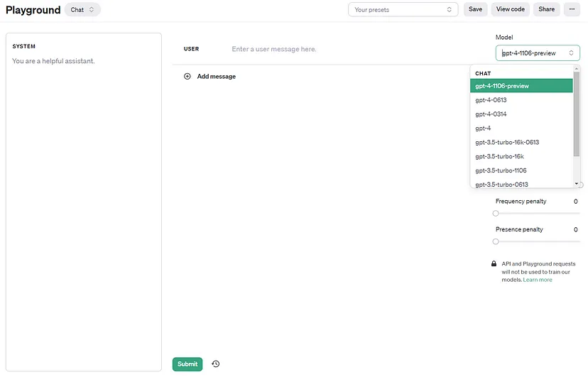Click the lock icon by the privacy notice
Image resolution: width=588 pixels, height=377 pixels.
coord(494,264)
